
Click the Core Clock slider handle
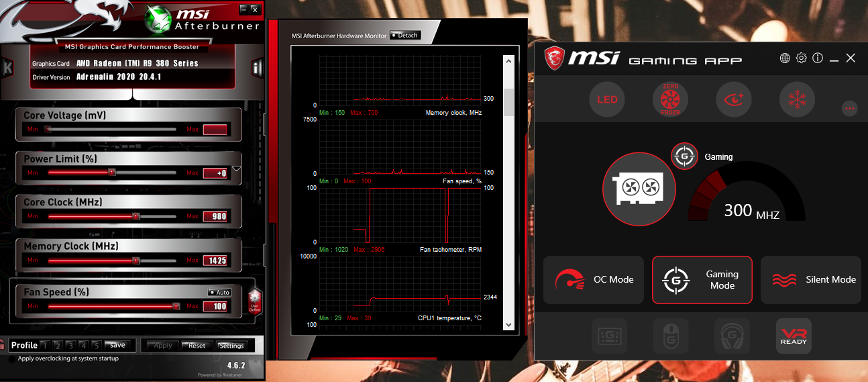click(135, 216)
